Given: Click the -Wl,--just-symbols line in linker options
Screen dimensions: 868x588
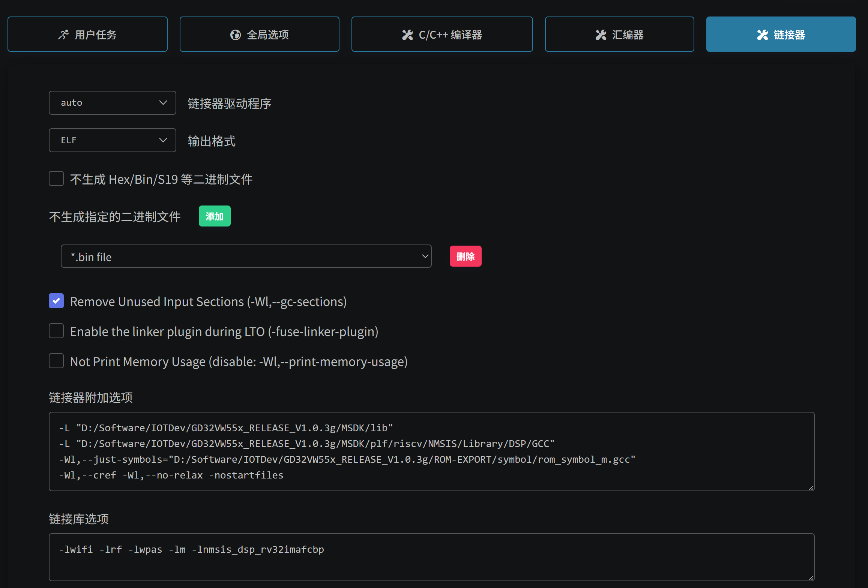Looking at the screenshot, I should [x=347, y=459].
